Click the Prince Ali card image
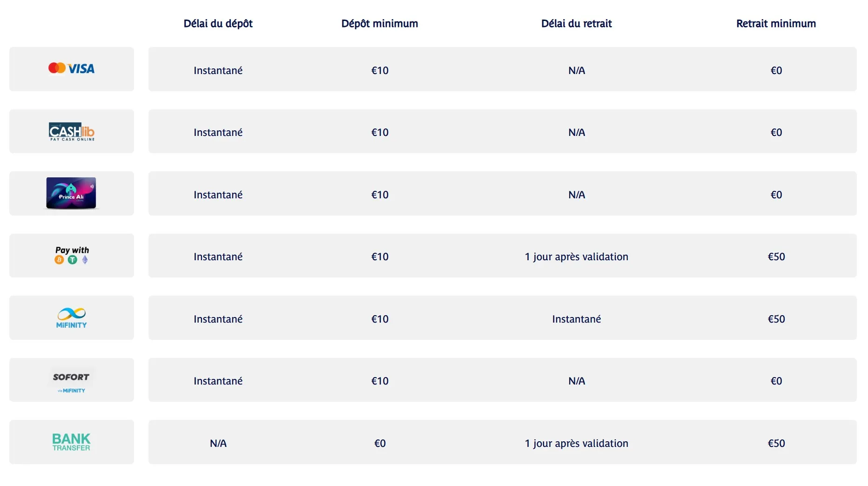The height and width of the screenshot is (486, 868). 71,193
